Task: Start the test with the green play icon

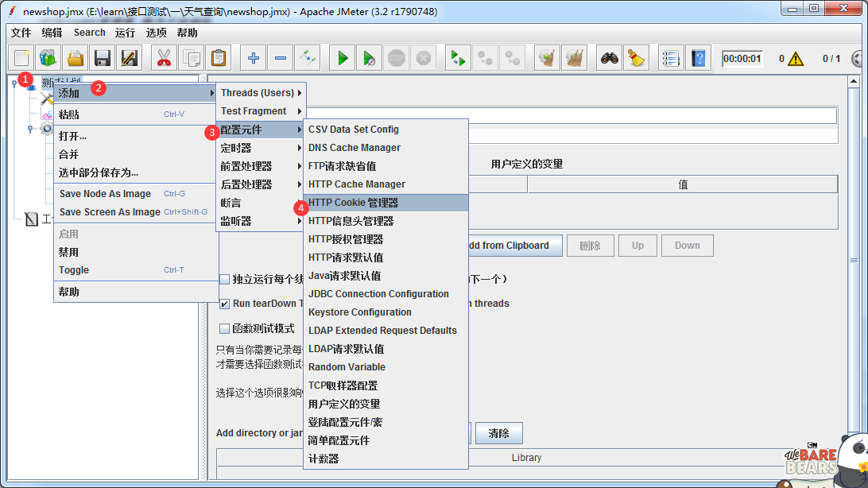Action: (x=343, y=58)
